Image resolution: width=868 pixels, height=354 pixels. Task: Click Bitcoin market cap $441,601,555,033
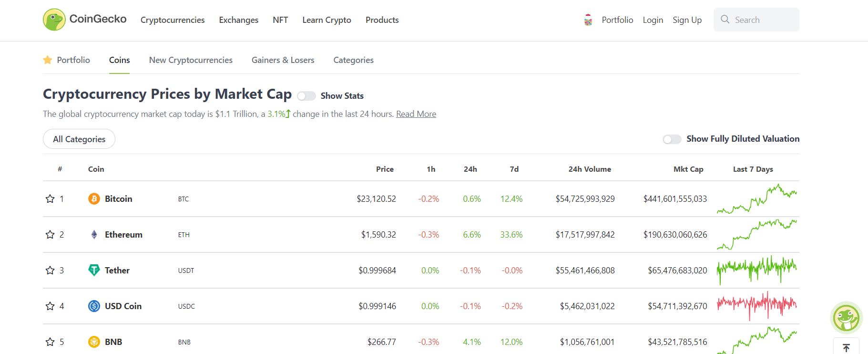(675, 199)
